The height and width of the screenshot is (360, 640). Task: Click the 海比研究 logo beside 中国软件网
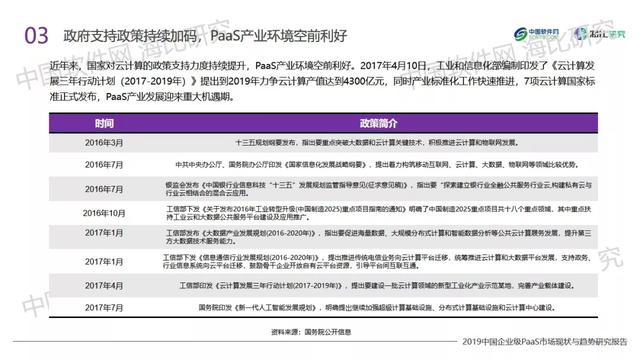tap(599, 34)
